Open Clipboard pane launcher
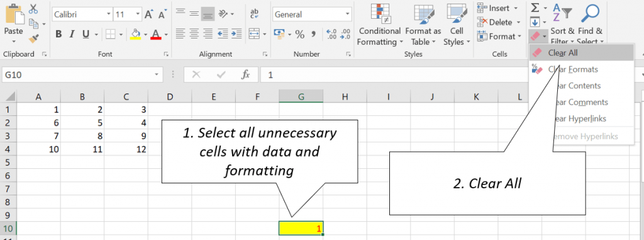This screenshot has height=240, width=644. pyautogui.click(x=44, y=54)
